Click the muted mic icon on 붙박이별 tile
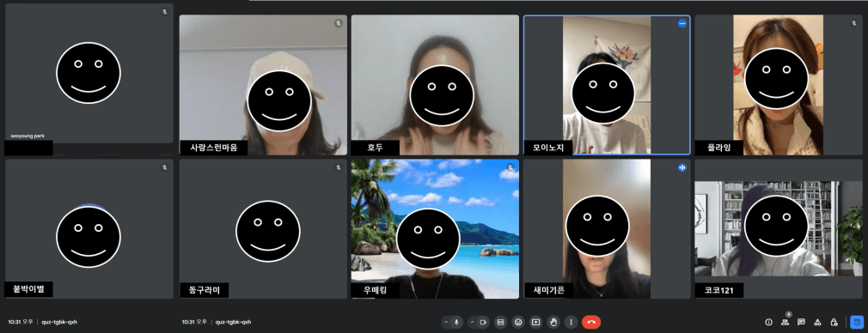The width and height of the screenshot is (868, 333). tap(164, 167)
